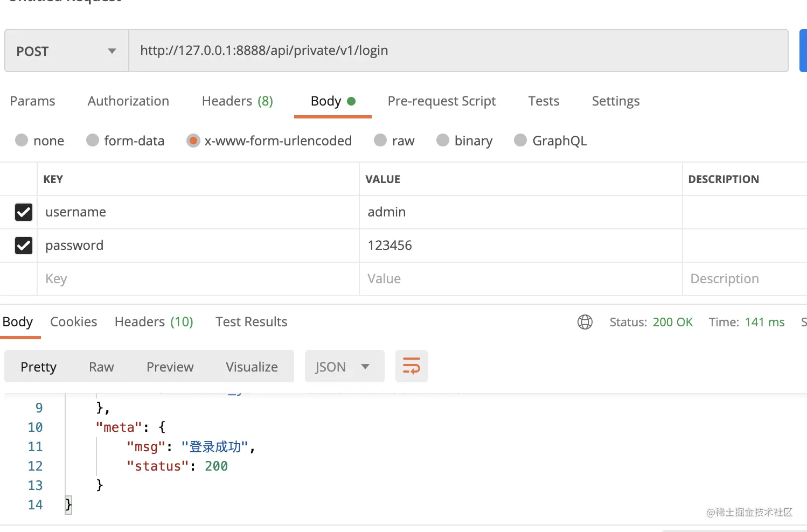Click the KEY column header

pyautogui.click(x=53, y=179)
